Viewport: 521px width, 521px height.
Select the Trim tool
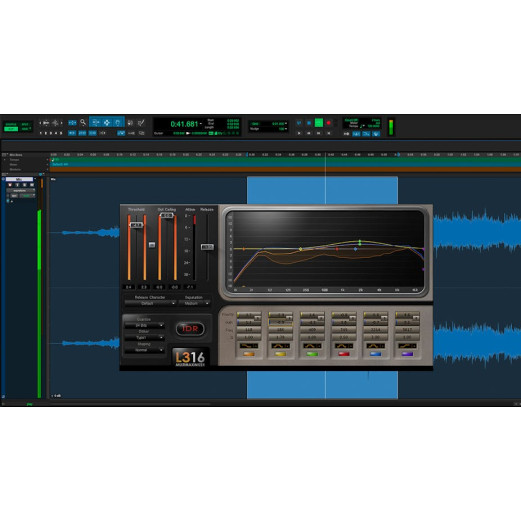coord(95,122)
